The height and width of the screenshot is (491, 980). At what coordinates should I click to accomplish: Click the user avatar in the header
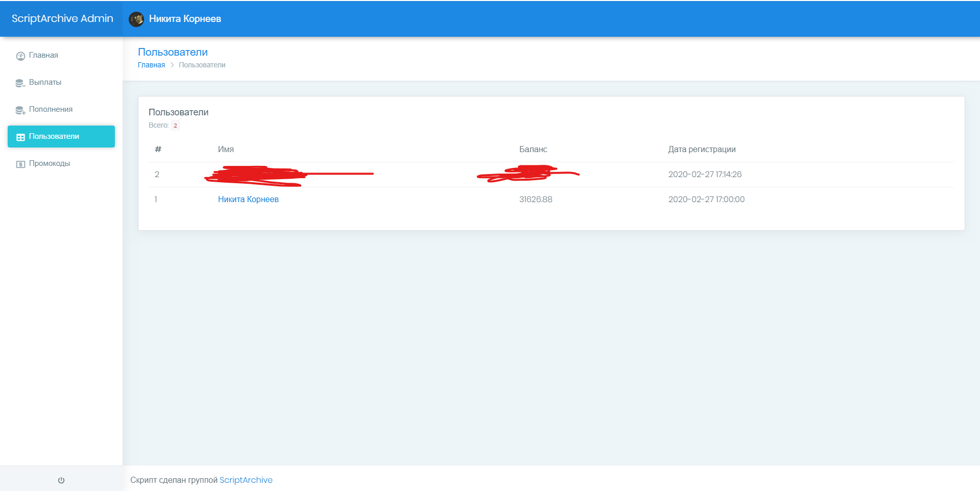click(136, 19)
